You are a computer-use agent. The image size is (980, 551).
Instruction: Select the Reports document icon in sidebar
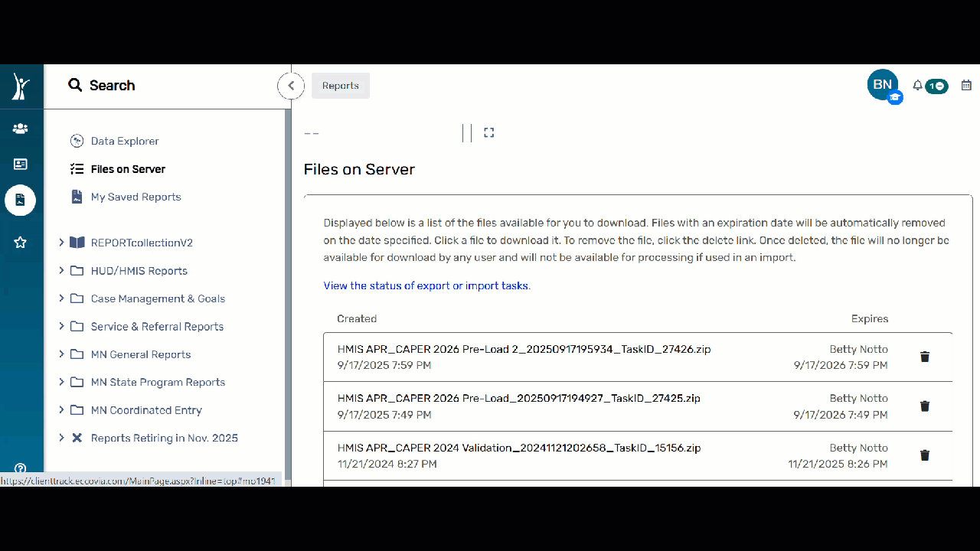pos(21,200)
